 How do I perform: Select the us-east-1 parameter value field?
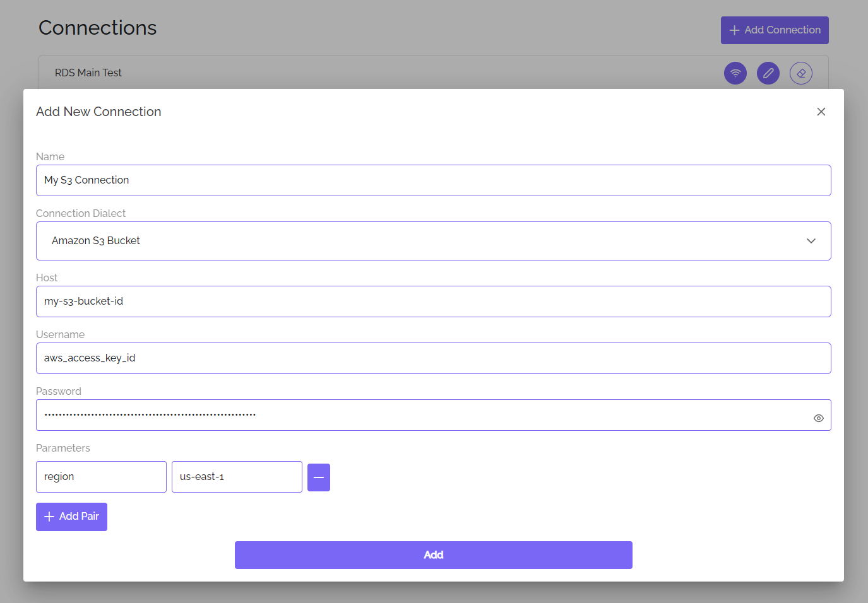coord(237,477)
